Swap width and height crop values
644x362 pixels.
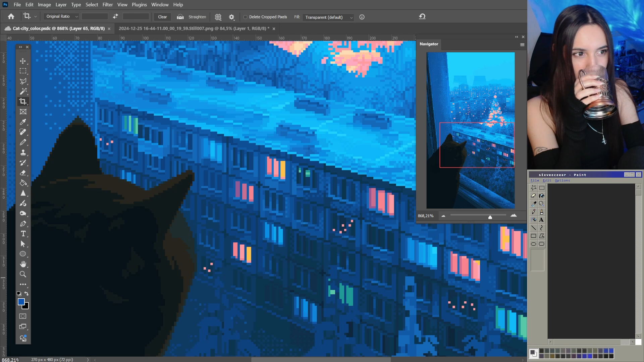pyautogui.click(x=115, y=16)
